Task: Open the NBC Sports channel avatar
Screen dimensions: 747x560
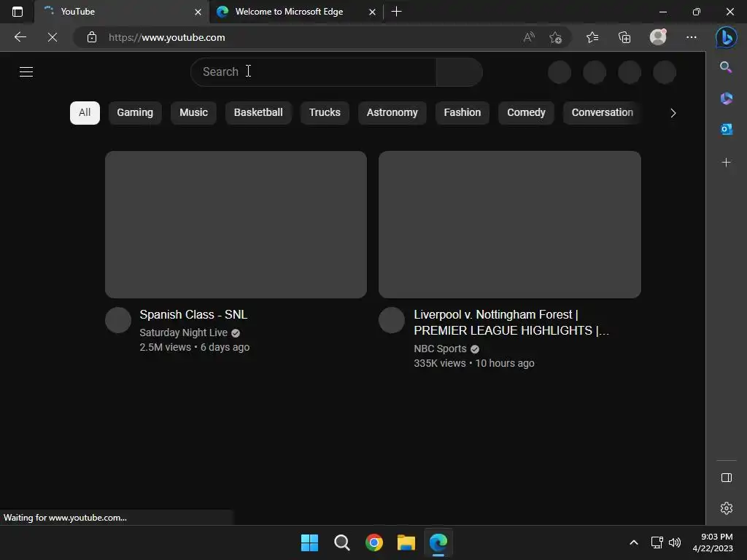Action: 392,320
